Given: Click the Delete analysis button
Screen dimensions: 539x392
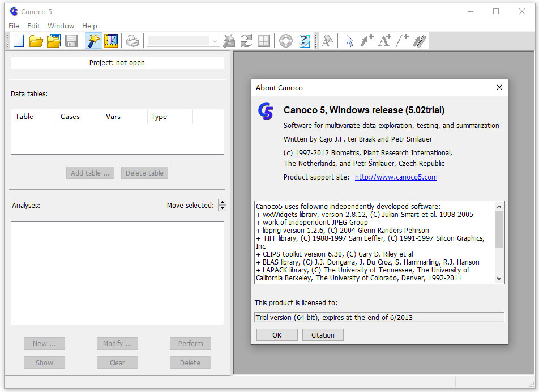Looking at the screenshot, I should (x=190, y=363).
